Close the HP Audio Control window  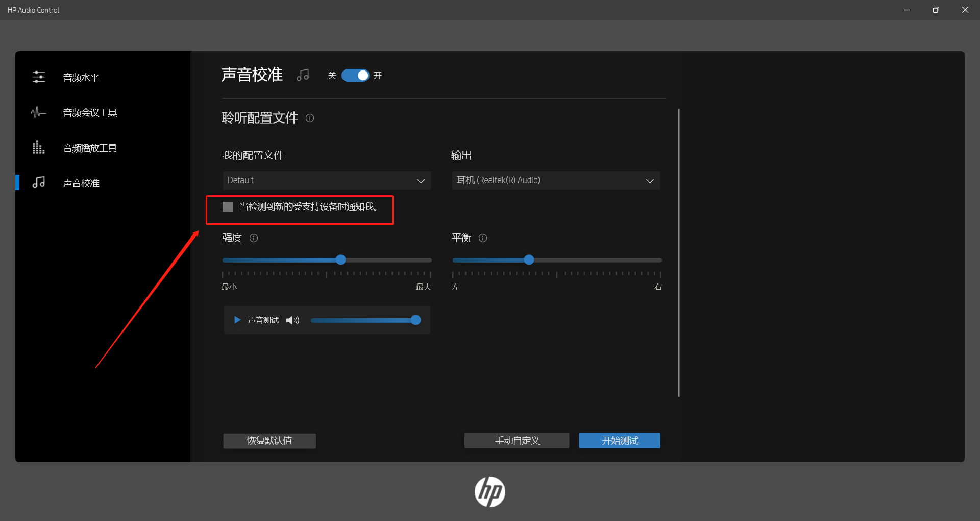point(965,10)
